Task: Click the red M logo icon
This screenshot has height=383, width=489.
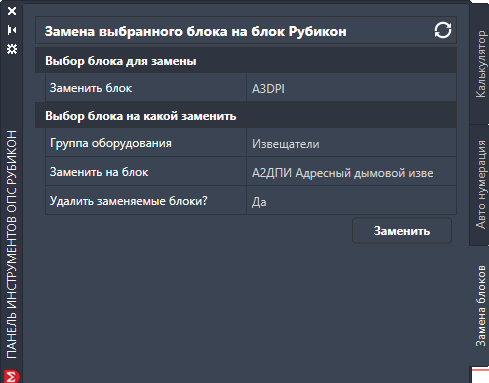Action: pyautogui.click(x=11, y=376)
